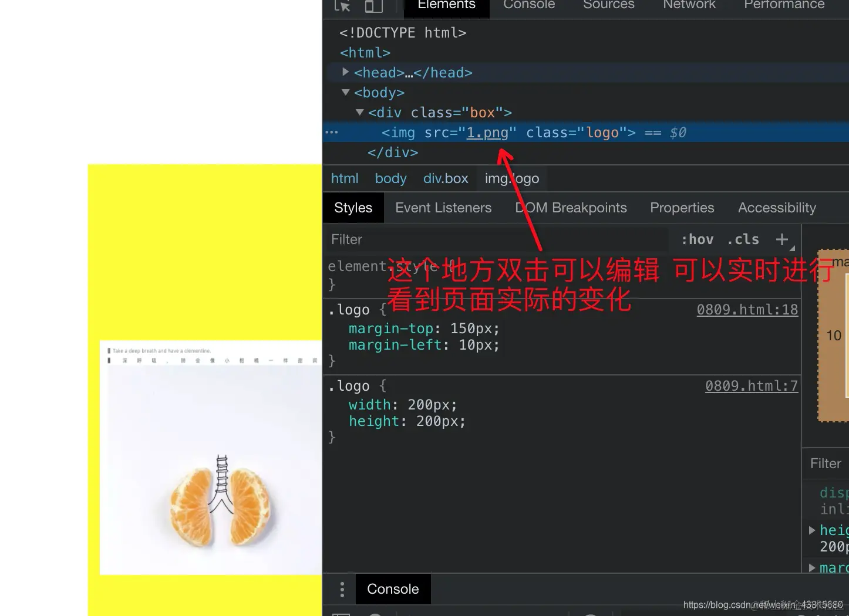849x616 pixels.
Task: Select the inspect element tool
Action: 341,6
